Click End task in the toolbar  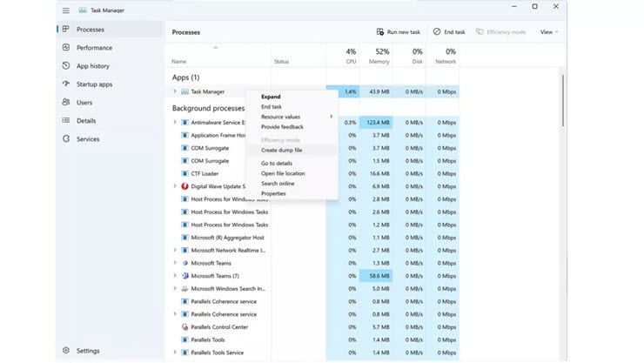click(449, 32)
